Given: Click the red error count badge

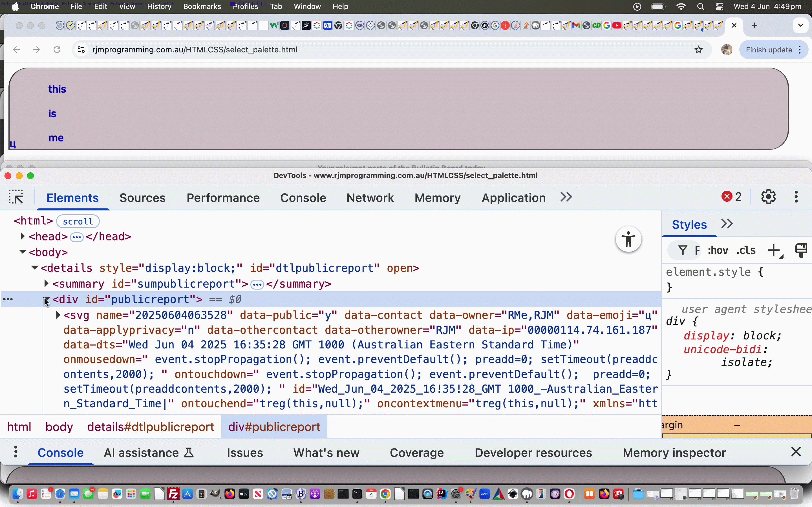Looking at the screenshot, I should pyautogui.click(x=731, y=197).
